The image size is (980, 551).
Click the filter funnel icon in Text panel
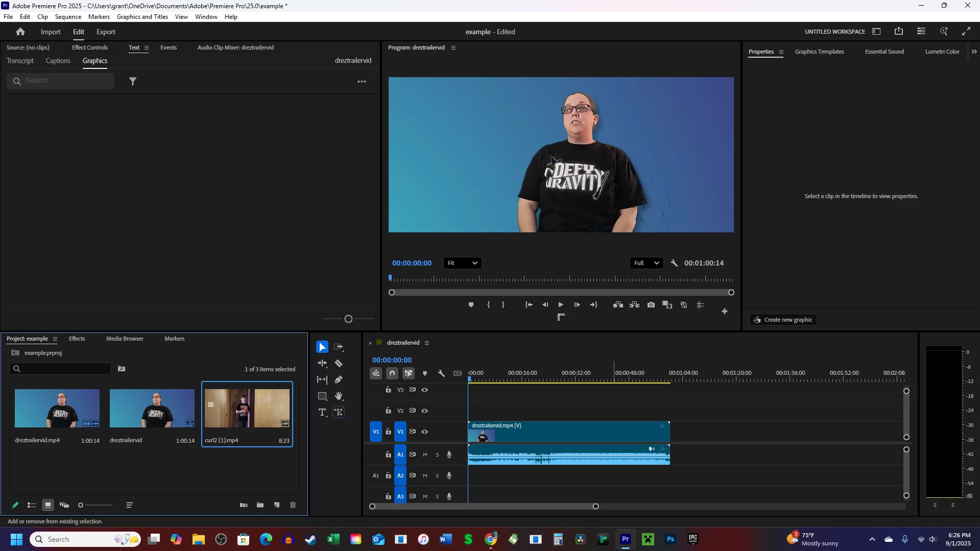point(133,81)
